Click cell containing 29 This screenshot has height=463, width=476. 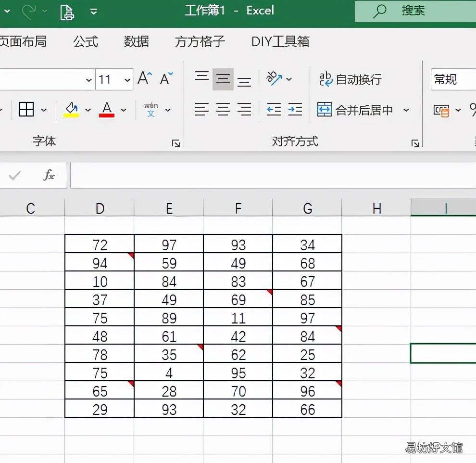[100, 409]
